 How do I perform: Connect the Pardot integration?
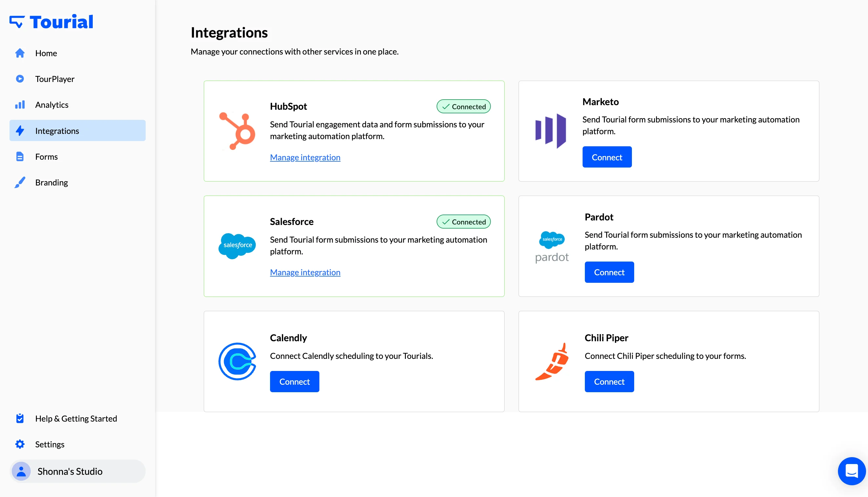tap(609, 272)
